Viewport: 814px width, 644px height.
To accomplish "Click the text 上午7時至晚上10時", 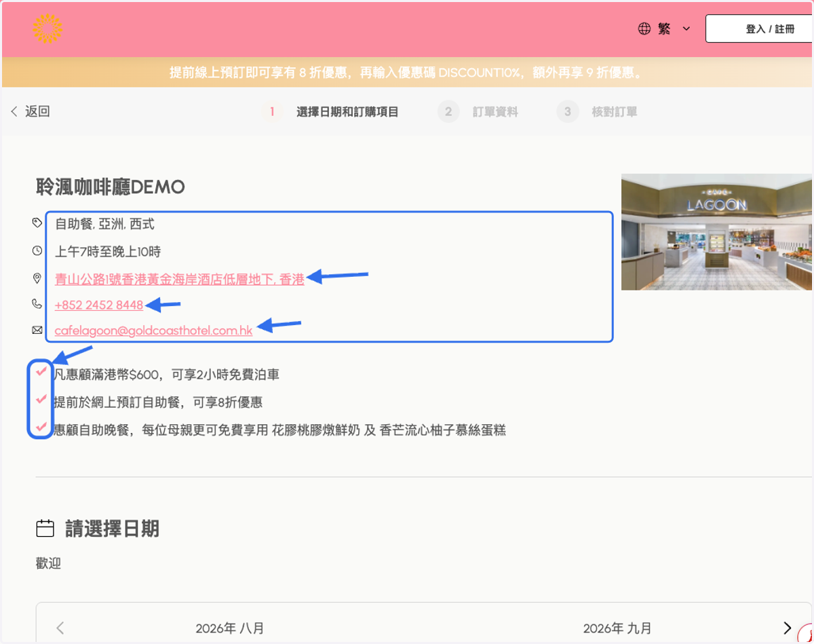I will pyautogui.click(x=108, y=251).
